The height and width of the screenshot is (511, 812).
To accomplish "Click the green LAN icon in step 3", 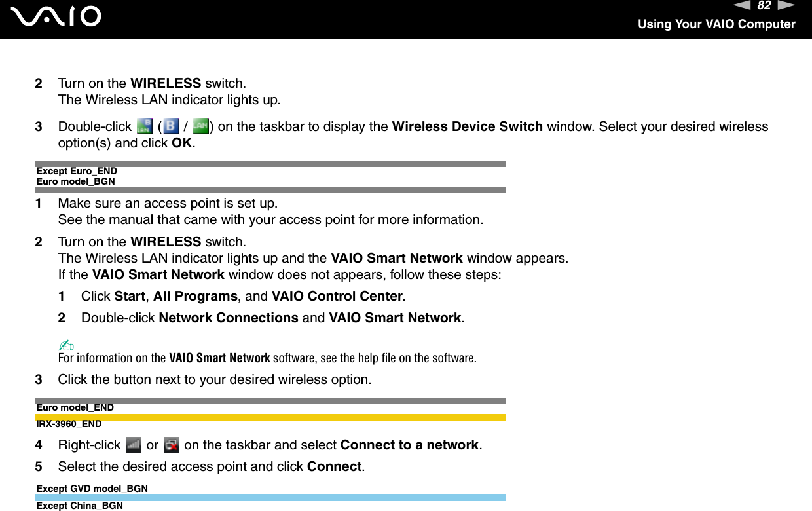I will point(200,126).
